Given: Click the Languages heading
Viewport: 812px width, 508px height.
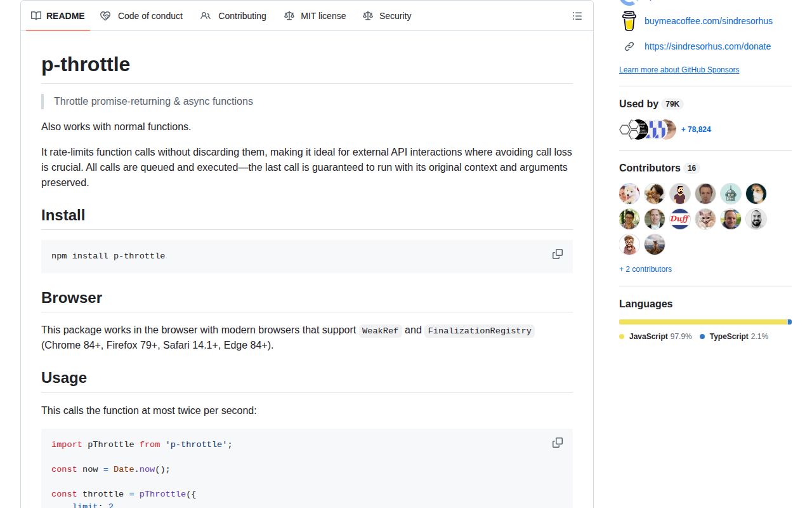Looking at the screenshot, I should tap(646, 304).
